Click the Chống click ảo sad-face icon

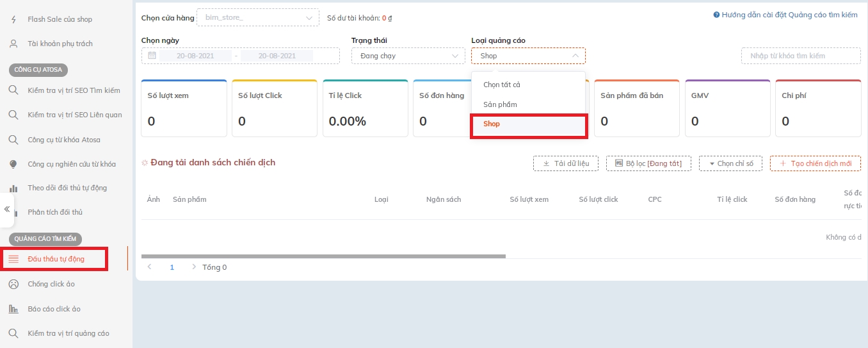(x=13, y=284)
